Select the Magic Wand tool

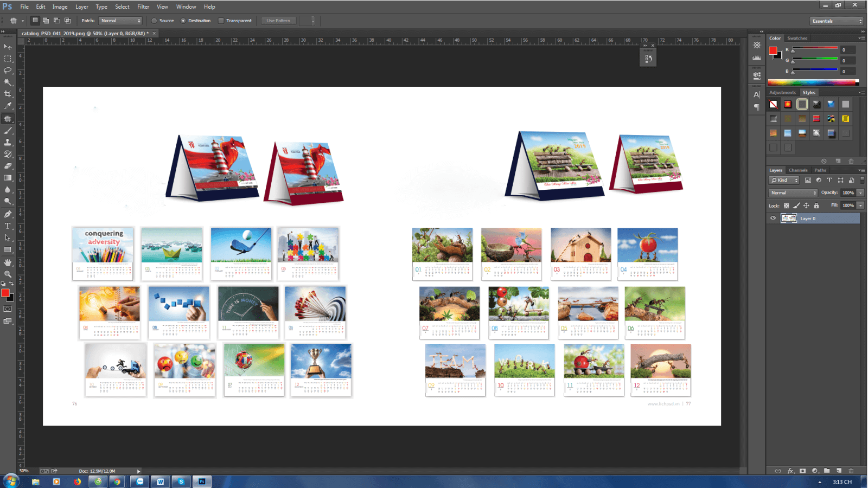8,82
